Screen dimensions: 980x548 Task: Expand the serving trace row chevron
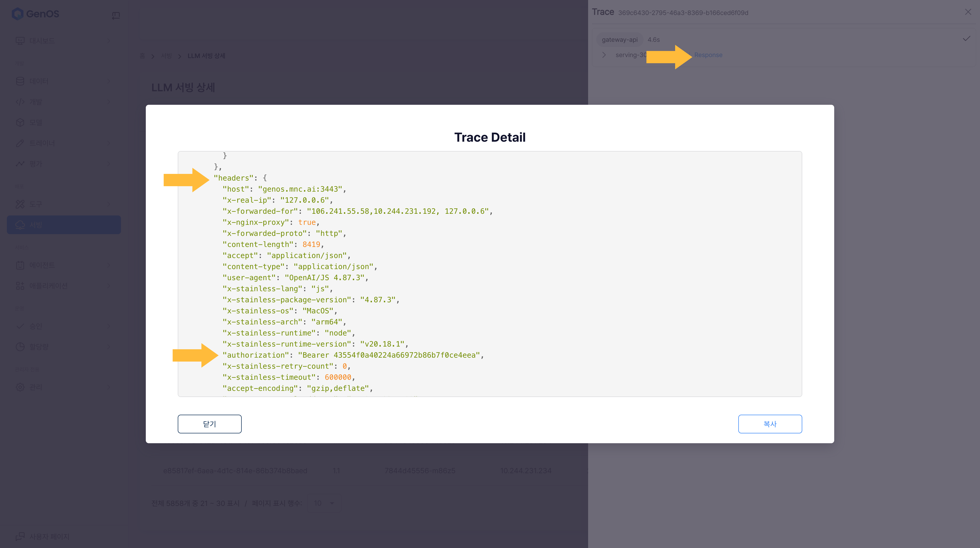click(604, 55)
